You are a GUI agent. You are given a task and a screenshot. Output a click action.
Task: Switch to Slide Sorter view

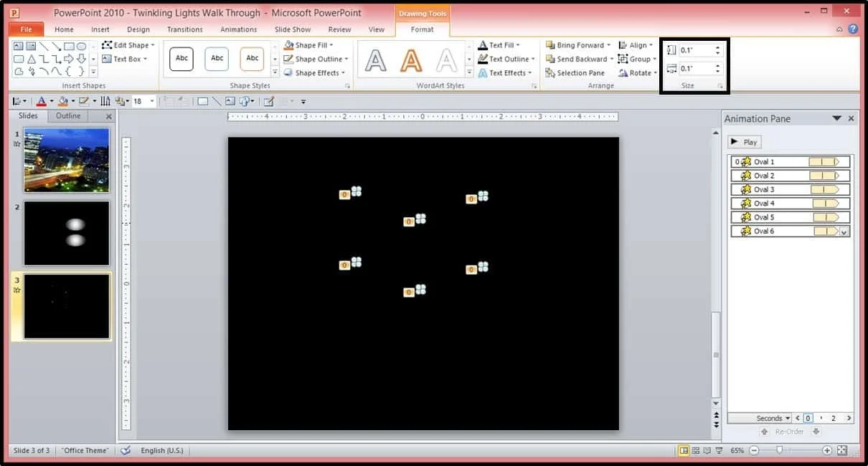pos(696,451)
